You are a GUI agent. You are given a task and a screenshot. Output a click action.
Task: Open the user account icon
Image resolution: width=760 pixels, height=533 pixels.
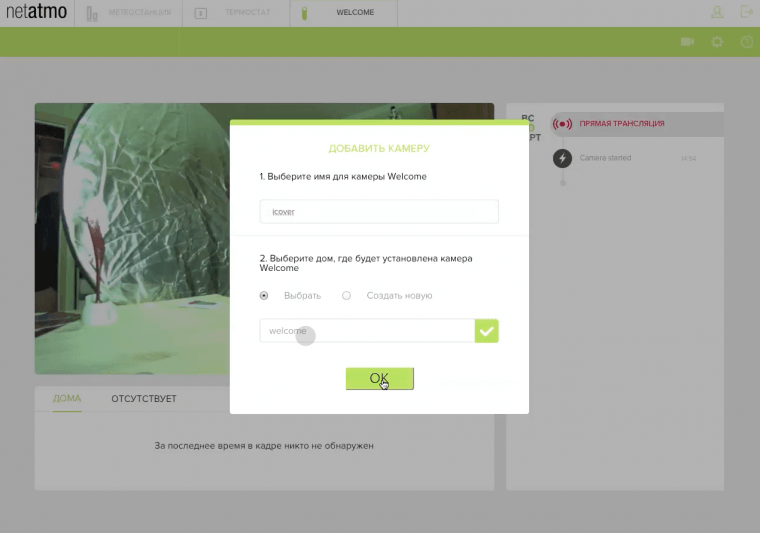pyautogui.click(x=717, y=12)
